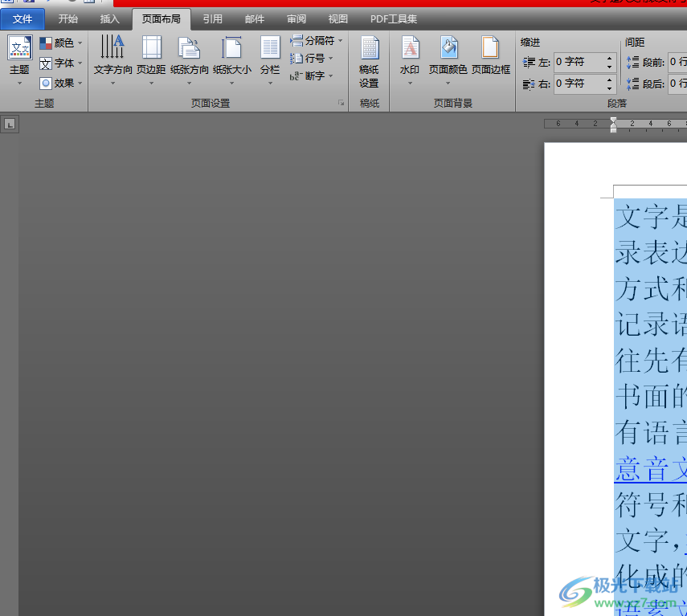This screenshot has height=616, width=687.
Task: Click the 段前 spacing before field
Action: pyautogui.click(x=677, y=62)
